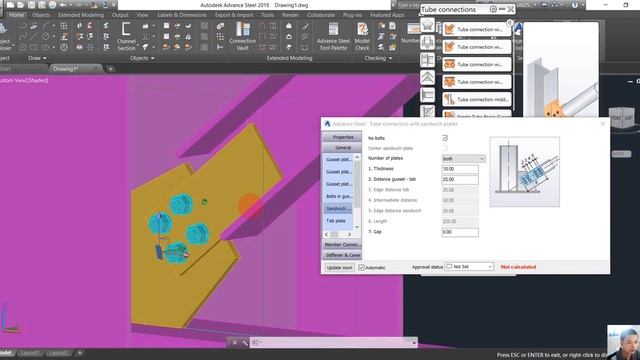Select the Tube connection midd... entry

[x=477, y=100]
